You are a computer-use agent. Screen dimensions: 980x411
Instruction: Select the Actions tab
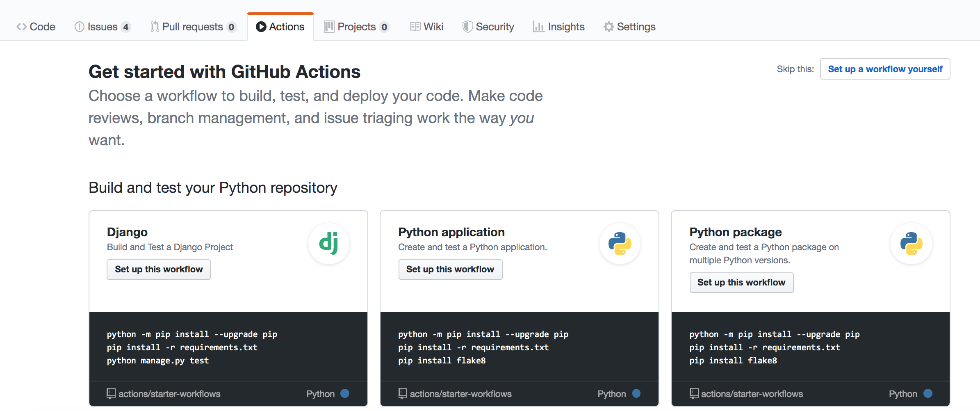pos(280,27)
